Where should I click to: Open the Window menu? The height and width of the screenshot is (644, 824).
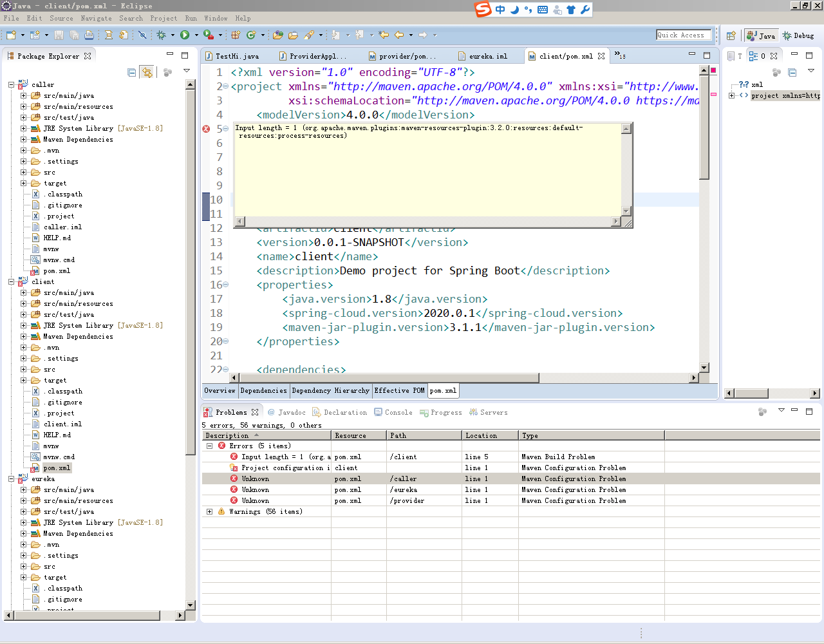coord(216,18)
